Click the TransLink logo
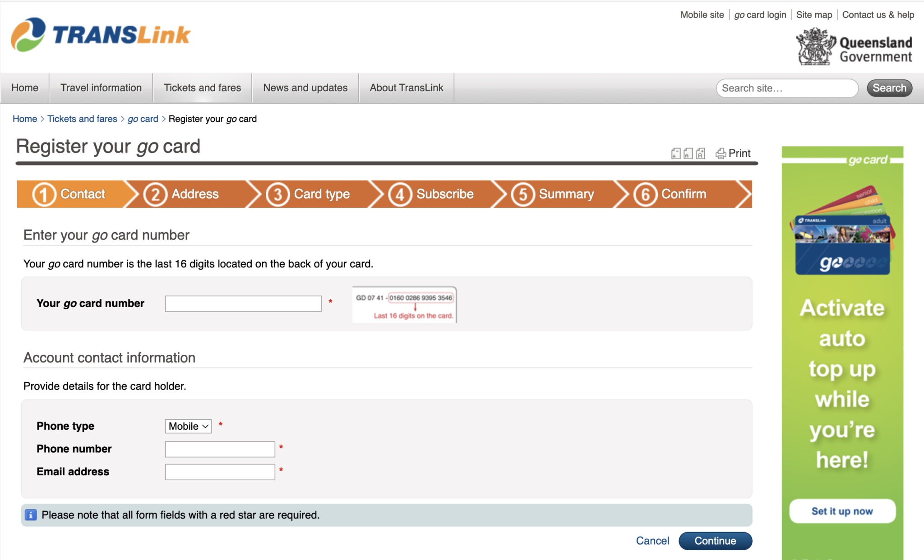This screenshot has width=924, height=560. coord(101,35)
